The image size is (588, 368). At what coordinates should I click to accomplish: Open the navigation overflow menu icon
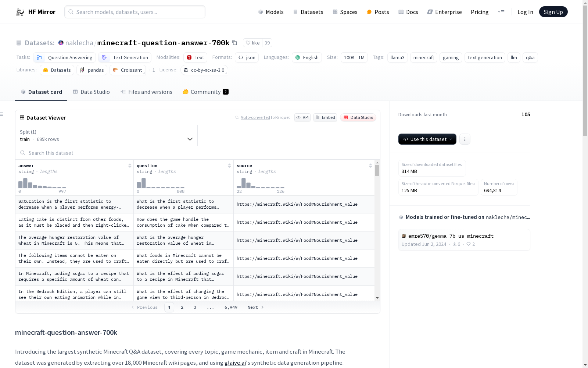(501, 12)
